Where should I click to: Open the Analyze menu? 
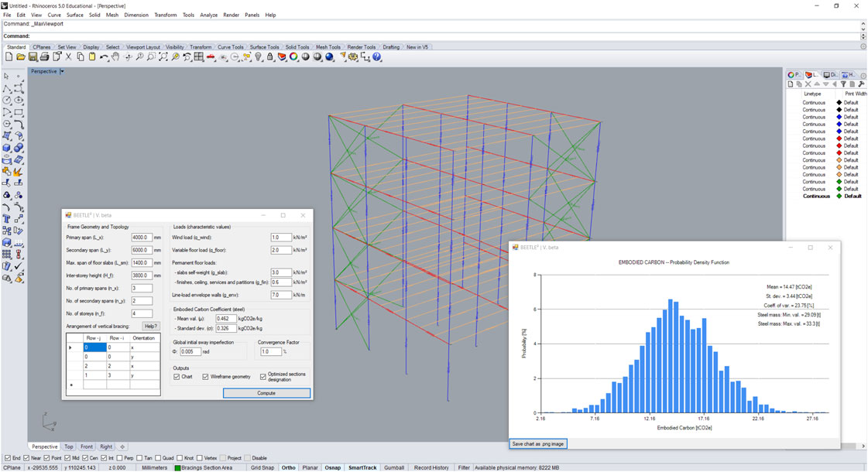[209, 15]
